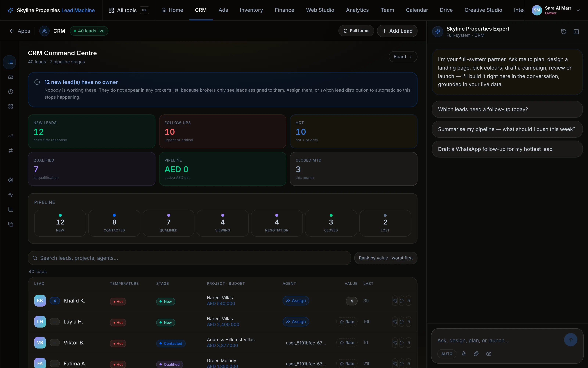Viewport: 588px width, 368px height.
Task: Open the inbox tray sidebar icon
Action: (x=10, y=77)
